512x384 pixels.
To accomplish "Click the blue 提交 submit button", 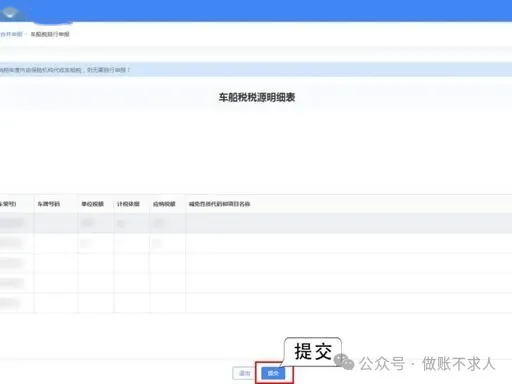I will point(273,373).
